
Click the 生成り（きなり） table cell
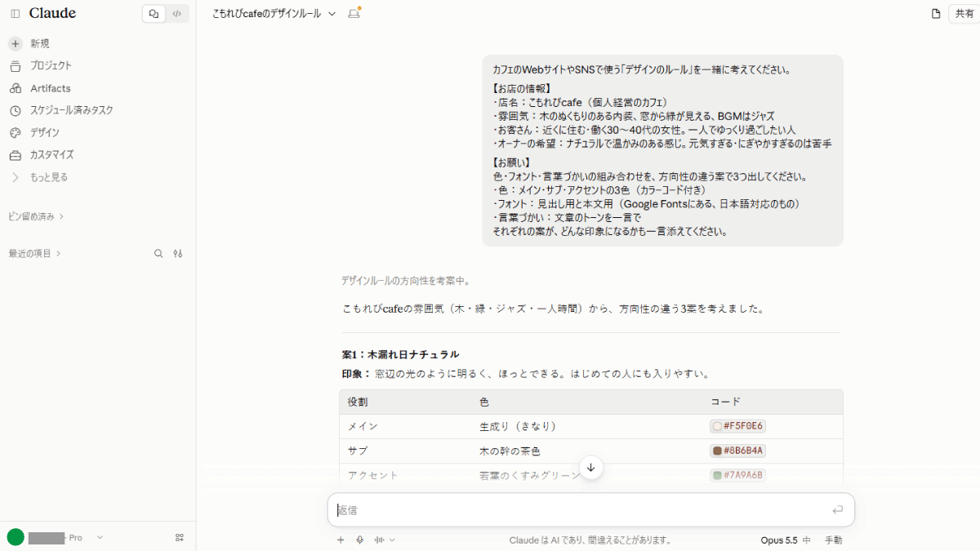[x=518, y=426]
